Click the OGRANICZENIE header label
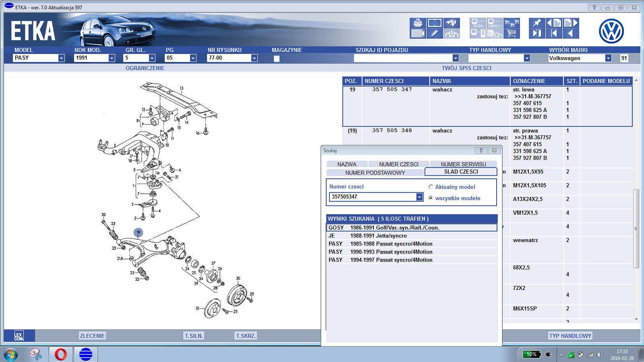This screenshot has height=362, width=644. pyautogui.click(x=145, y=68)
